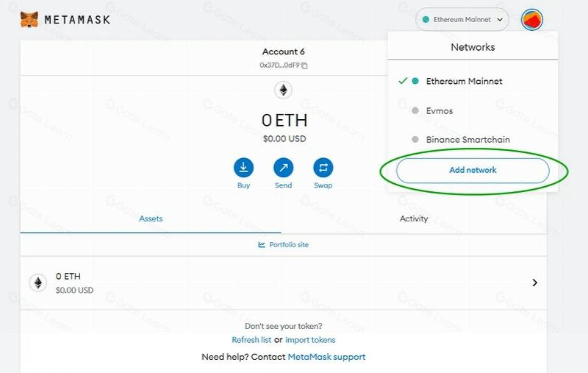
Task: Switch to the Evmos network
Action: point(439,110)
